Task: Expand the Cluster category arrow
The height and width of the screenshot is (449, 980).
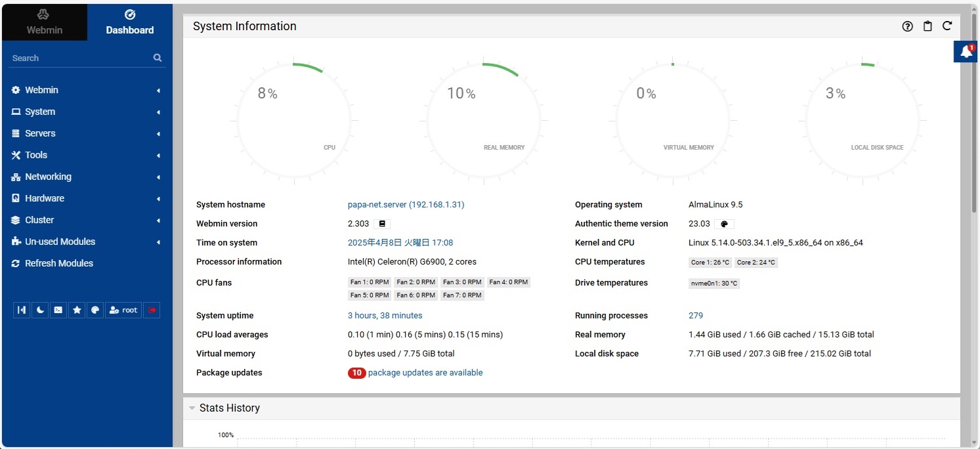Action: tap(158, 221)
